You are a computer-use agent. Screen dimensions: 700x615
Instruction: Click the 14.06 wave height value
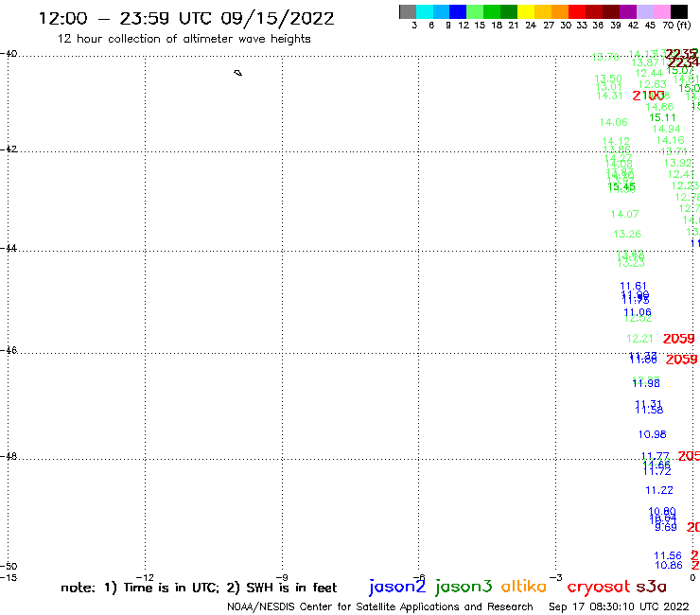613,122
